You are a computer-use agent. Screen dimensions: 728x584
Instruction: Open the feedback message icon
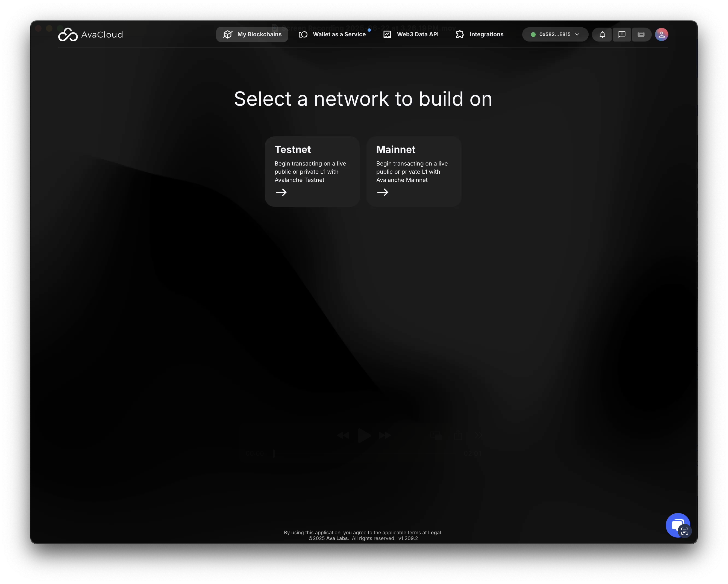click(622, 34)
